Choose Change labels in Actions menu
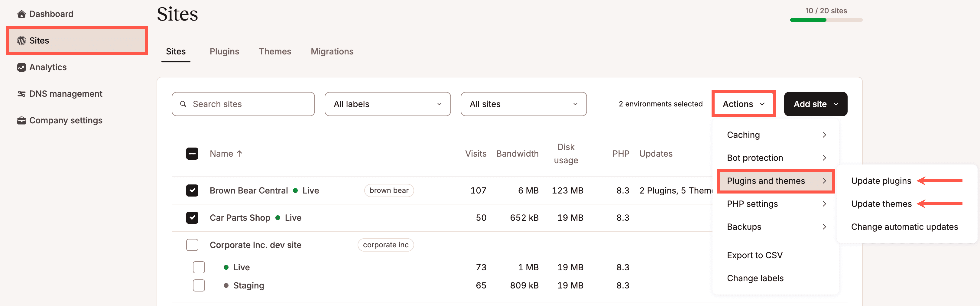The image size is (980, 306). (755, 278)
